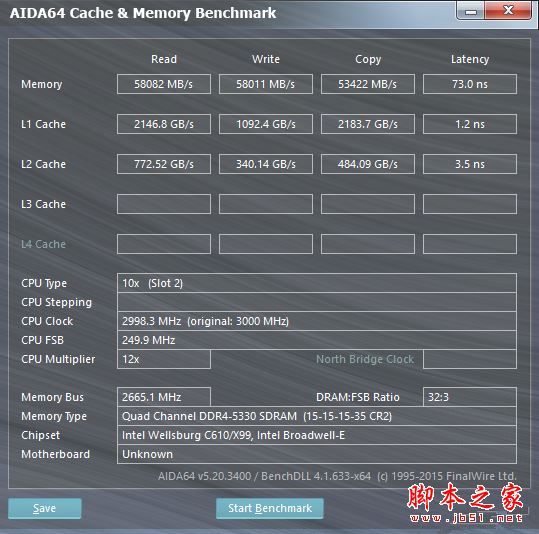539x534 pixels.
Task: Click the CPU Type value 10x (Slot 2)
Action: [317, 283]
